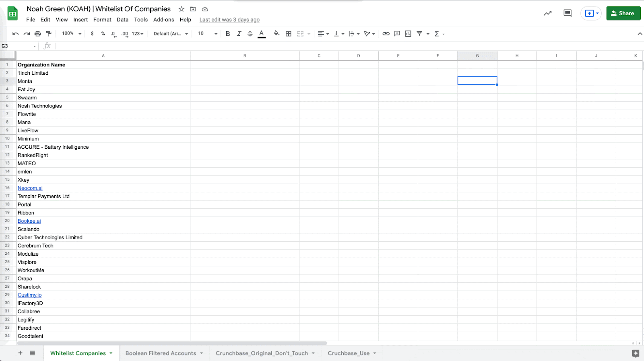Click the Share button
Viewport: 644px width, 361px height.
click(x=623, y=13)
